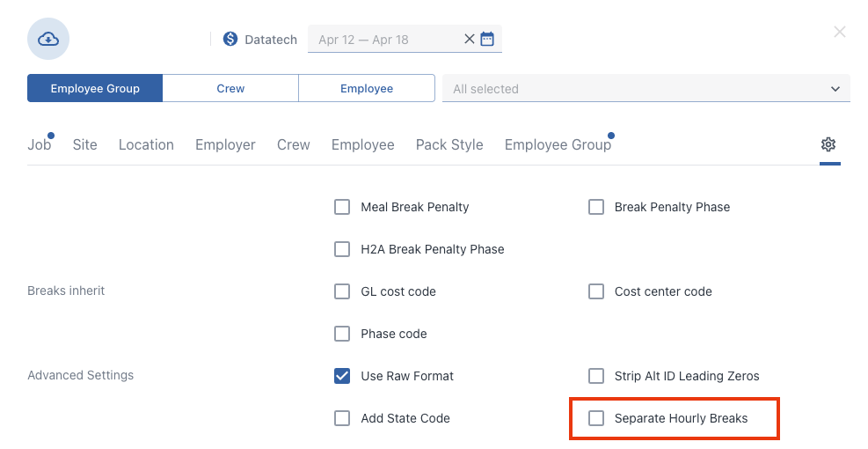The height and width of the screenshot is (449, 868).
Task: Choose the Employee segmented button
Action: pos(367,88)
